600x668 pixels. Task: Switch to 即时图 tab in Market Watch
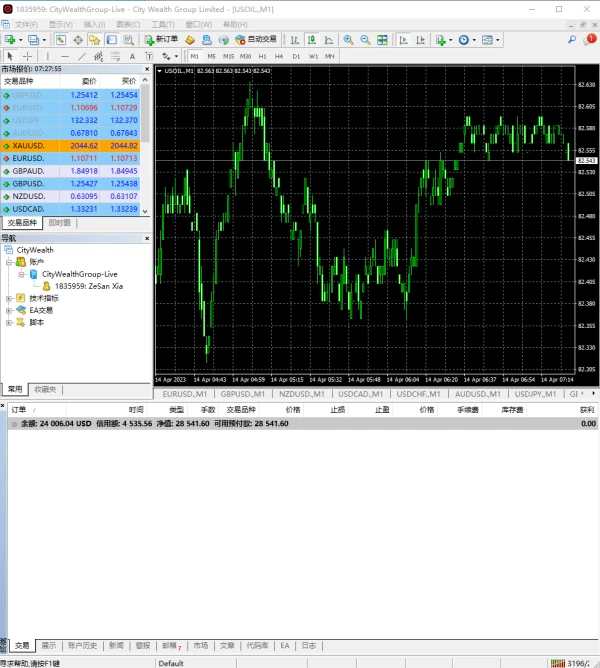pyautogui.click(x=59, y=223)
